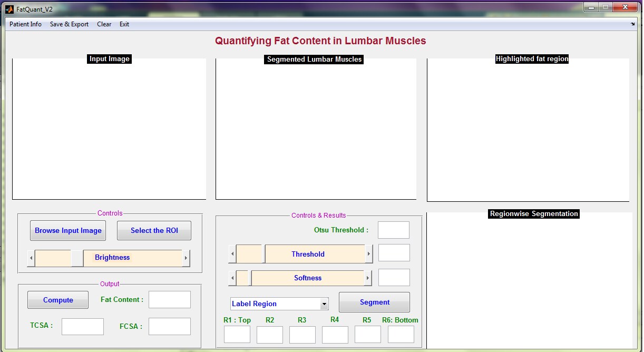Click the Compute button
Viewport: 644px width, 352px height.
(58, 300)
